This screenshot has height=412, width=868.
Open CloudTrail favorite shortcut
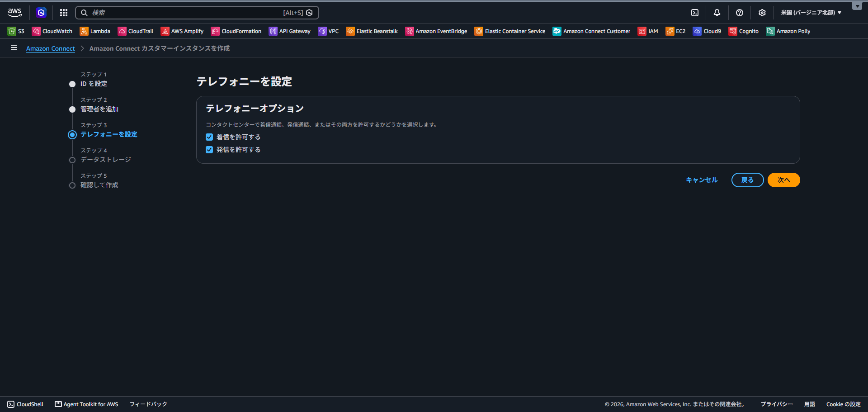tap(136, 31)
